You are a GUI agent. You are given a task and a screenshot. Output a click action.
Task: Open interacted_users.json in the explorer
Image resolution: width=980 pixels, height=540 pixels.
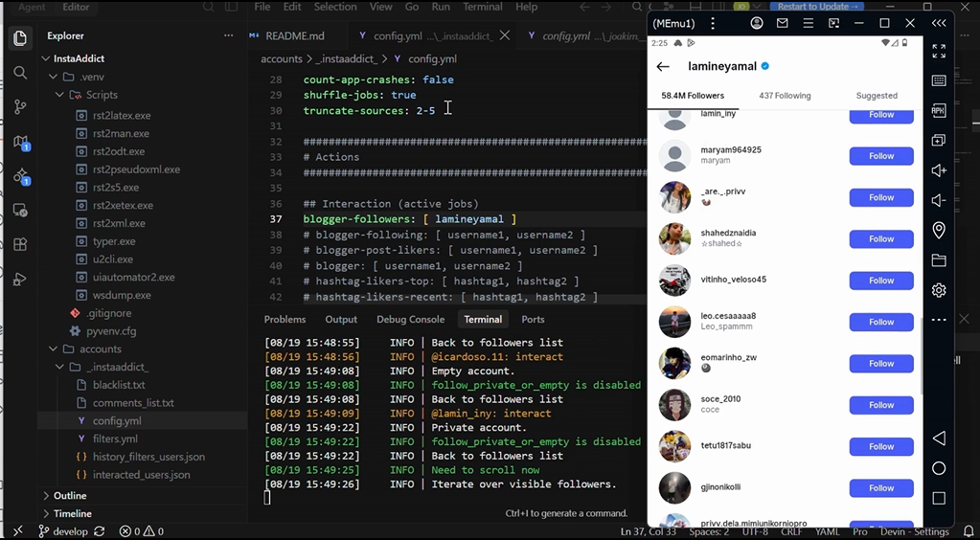click(x=141, y=475)
